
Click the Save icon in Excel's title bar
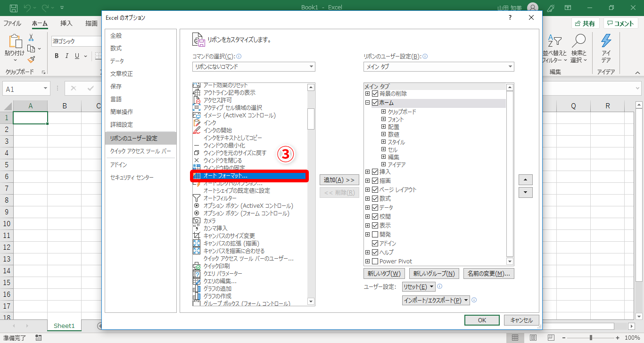pos(13,8)
